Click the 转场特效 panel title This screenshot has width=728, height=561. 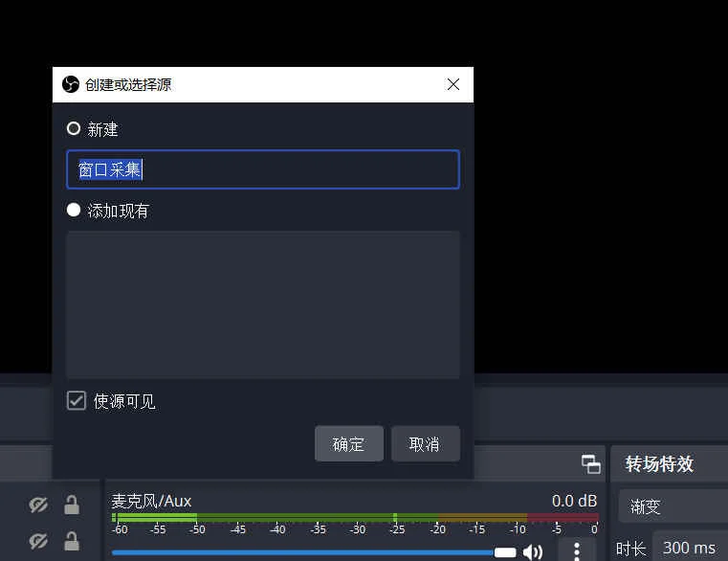tap(659, 463)
